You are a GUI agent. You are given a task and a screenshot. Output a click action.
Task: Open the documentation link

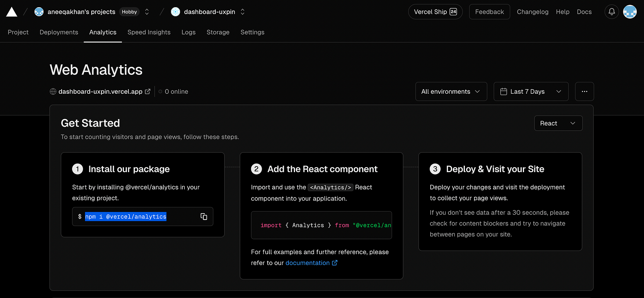308,263
